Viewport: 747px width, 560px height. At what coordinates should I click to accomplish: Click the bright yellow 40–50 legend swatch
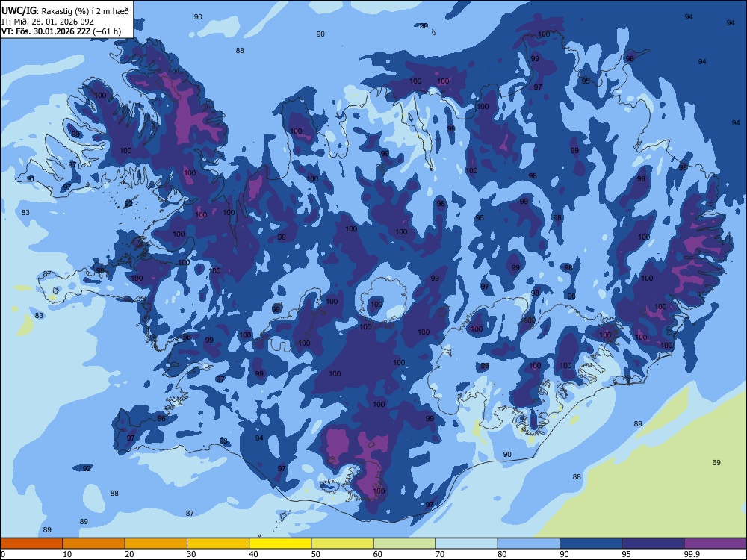pos(280,544)
